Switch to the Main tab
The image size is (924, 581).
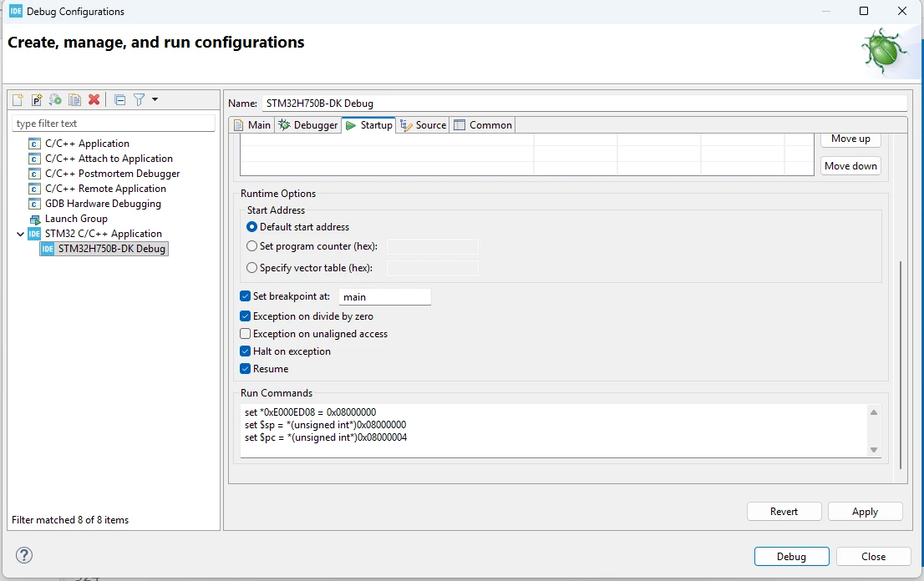(252, 124)
